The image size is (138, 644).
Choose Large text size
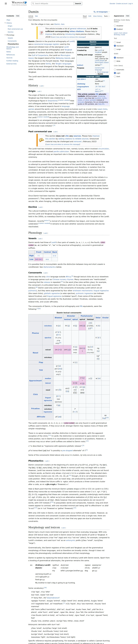(x=115, y=49)
